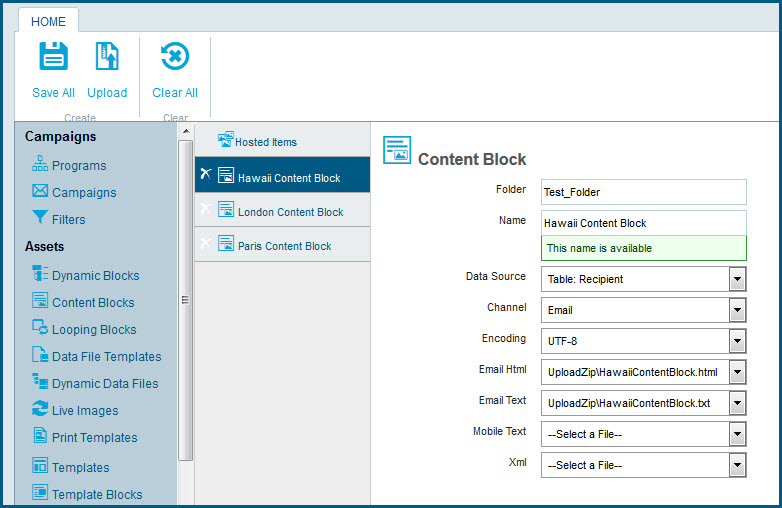Open Data File Templates section

pyautogui.click(x=106, y=357)
